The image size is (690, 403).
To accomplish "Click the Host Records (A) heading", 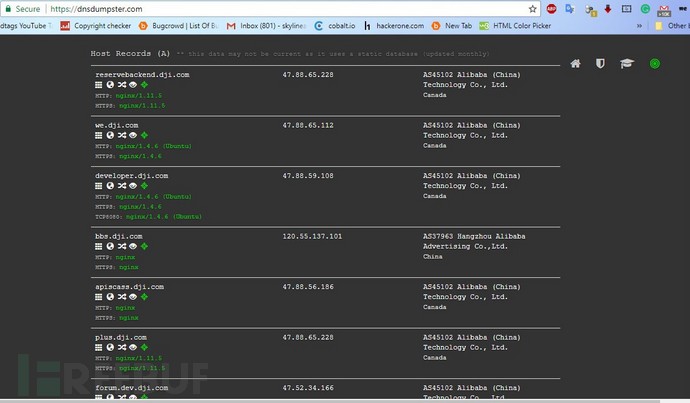I will click(130, 54).
